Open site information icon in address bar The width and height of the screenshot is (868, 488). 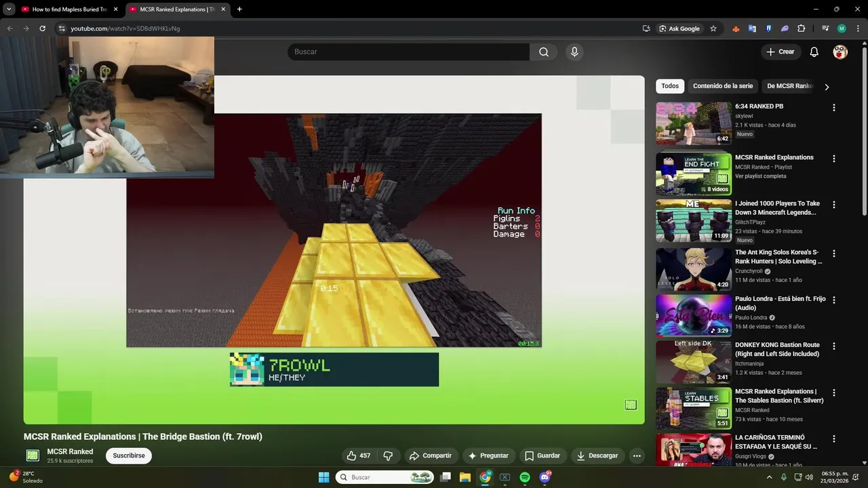click(62, 28)
